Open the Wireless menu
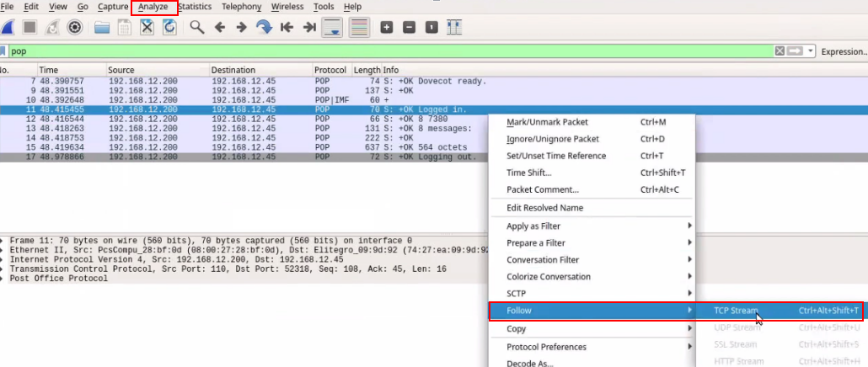Viewport: 868px width, 367px height. tap(287, 7)
